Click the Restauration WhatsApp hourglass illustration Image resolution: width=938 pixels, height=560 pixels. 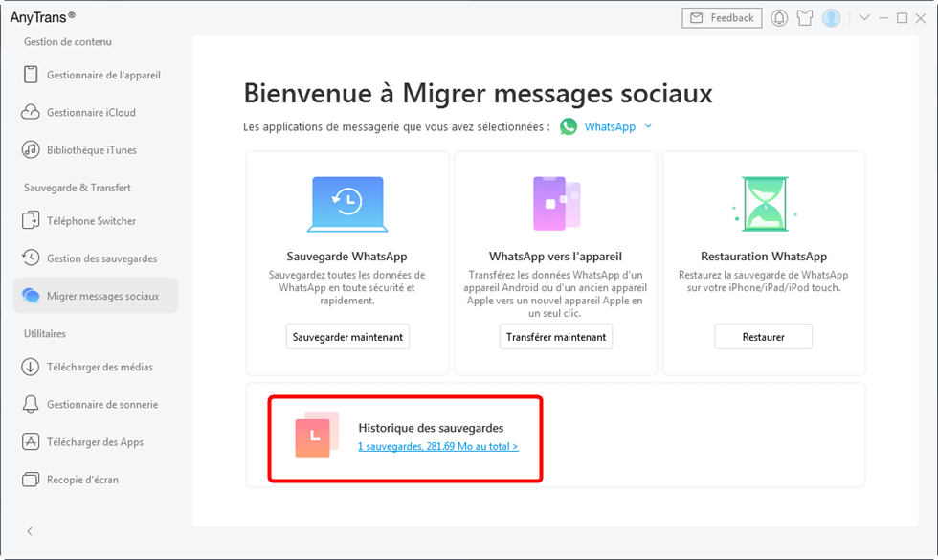pyautogui.click(x=765, y=204)
